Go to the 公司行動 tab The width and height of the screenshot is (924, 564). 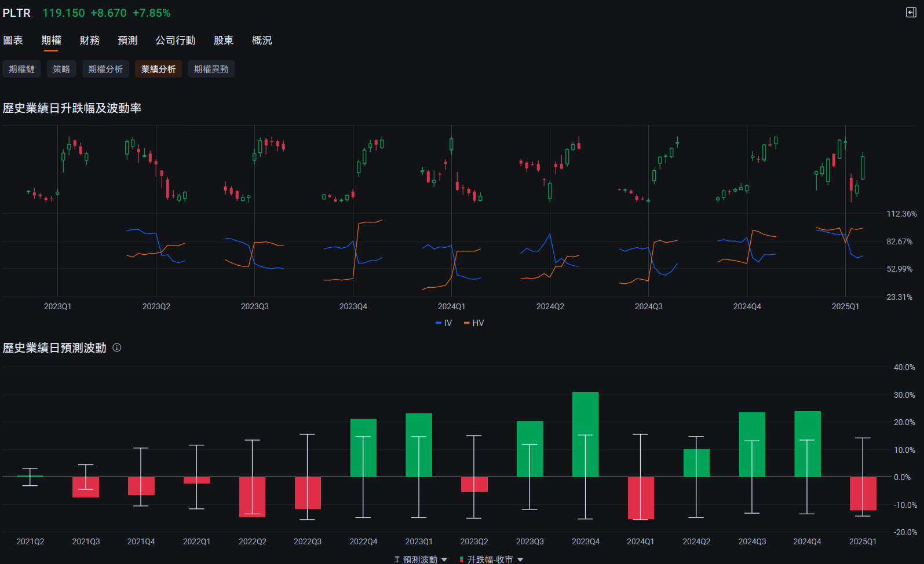(175, 41)
